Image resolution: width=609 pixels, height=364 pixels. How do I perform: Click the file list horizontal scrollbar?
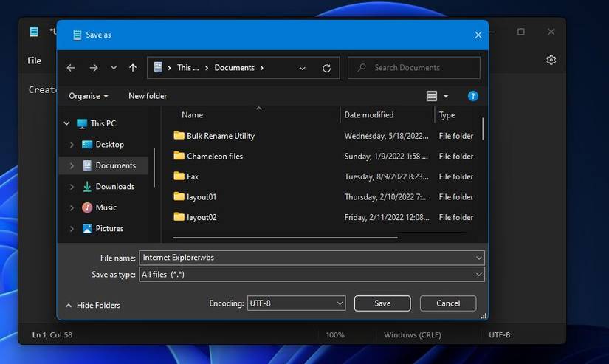tap(286, 237)
